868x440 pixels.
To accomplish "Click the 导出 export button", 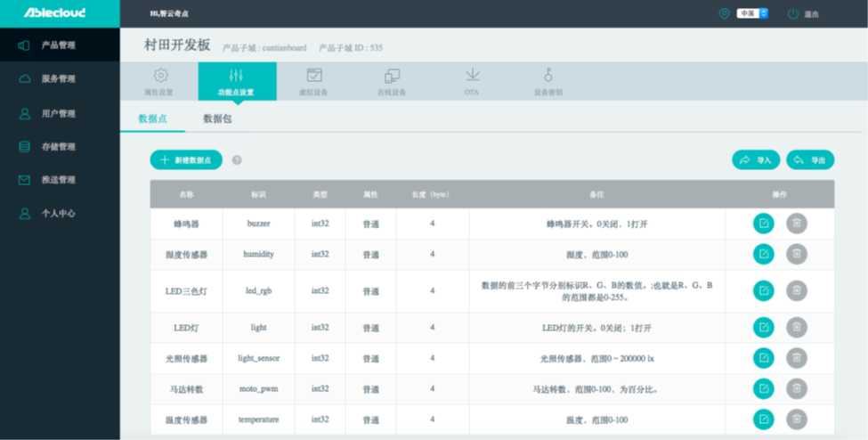I will pos(810,159).
